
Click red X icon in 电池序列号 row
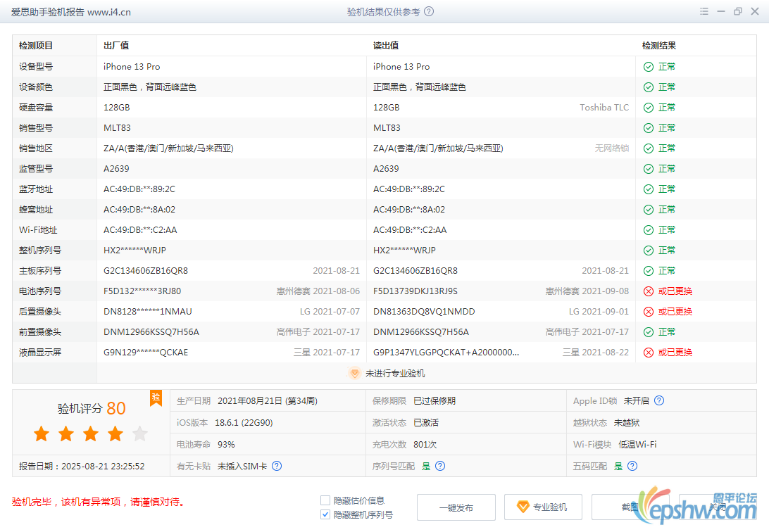649,291
